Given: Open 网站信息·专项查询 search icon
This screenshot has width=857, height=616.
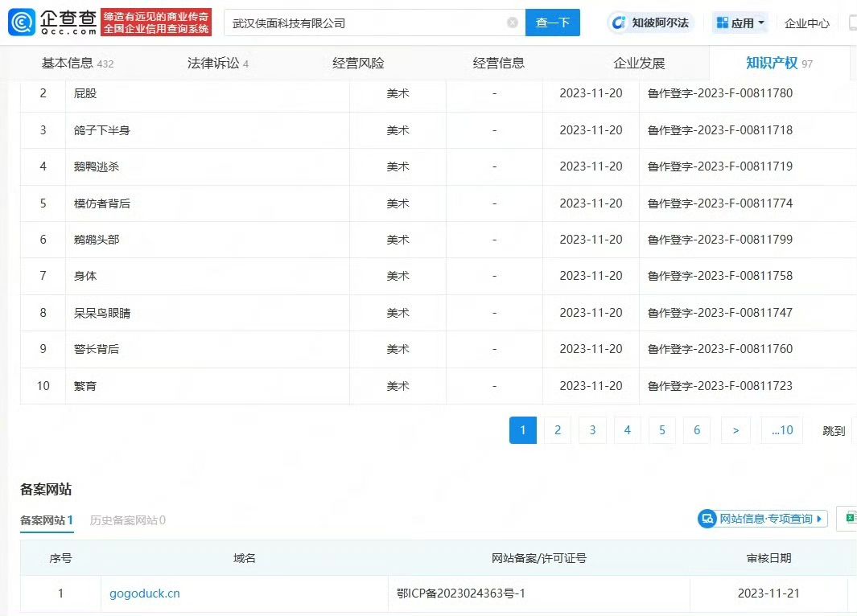Looking at the screenshot, I should (707, 518).
